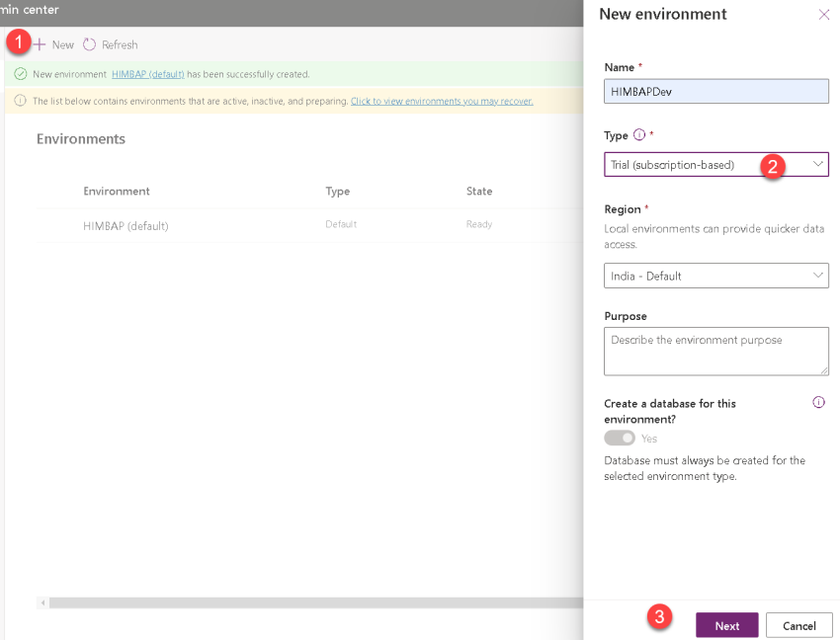Toggle the Create a database switch
Screen dimensions: 840x640
(x=619, y=438)
